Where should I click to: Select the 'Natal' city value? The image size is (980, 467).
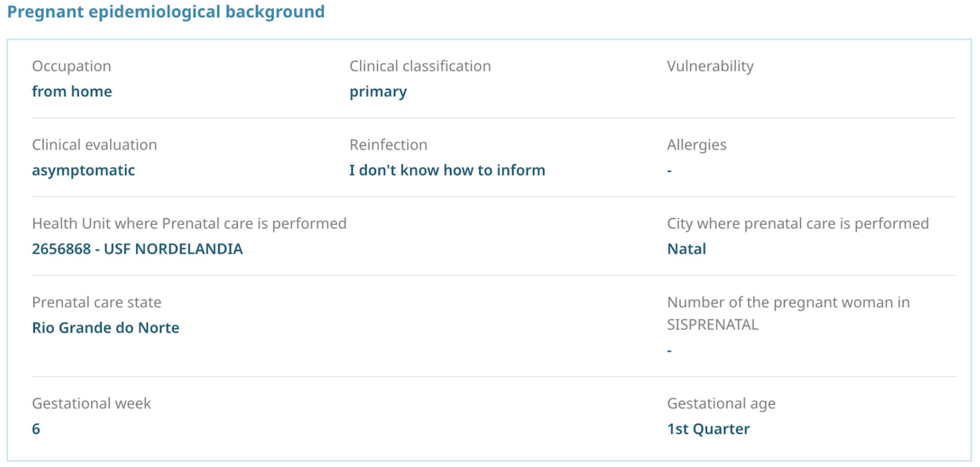(686, 249)
